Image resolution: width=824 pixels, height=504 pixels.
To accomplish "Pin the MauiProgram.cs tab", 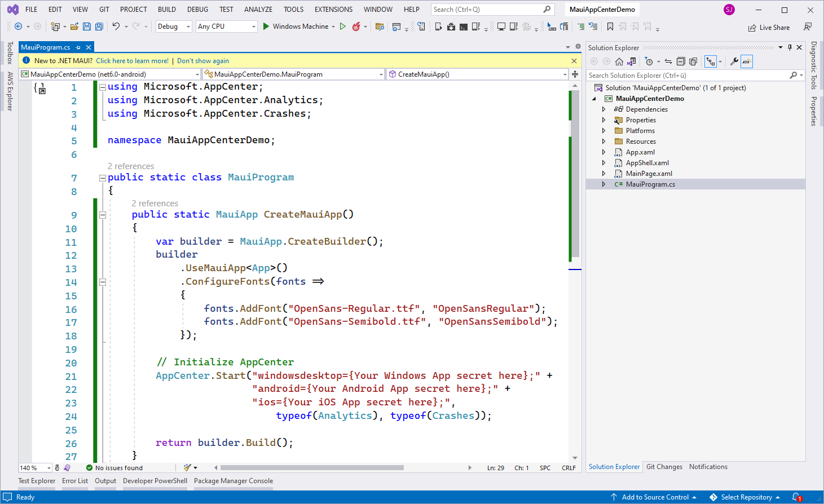I will (x=78, y=47).
